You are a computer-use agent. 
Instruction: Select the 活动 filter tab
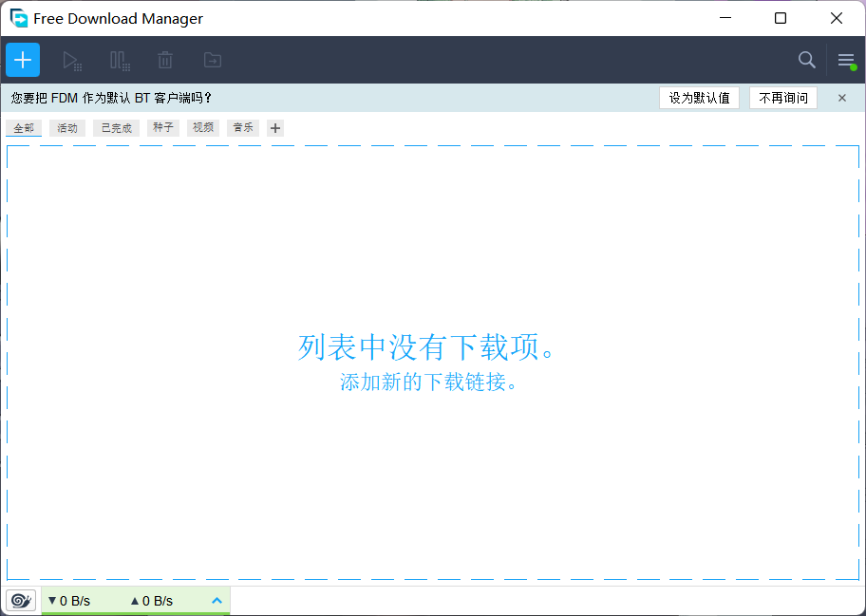67,128
